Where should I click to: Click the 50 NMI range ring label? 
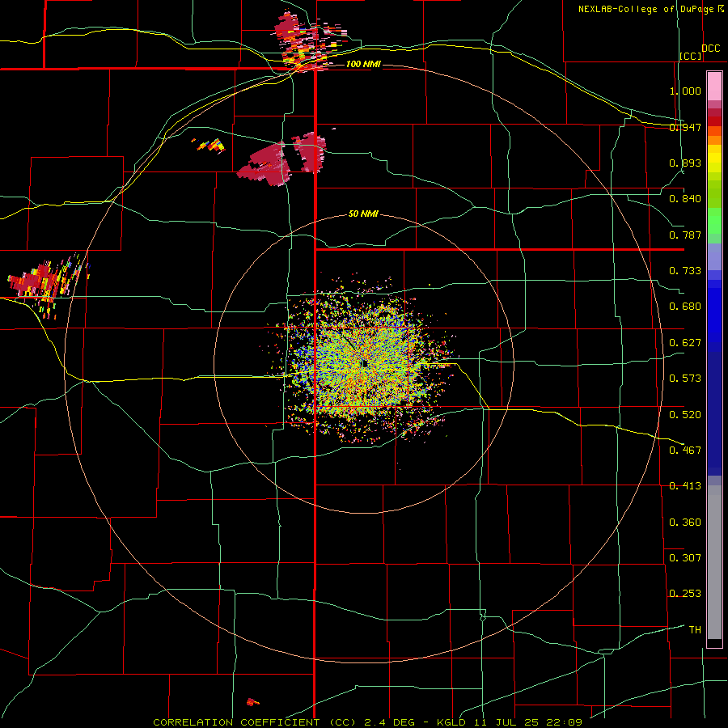(363, 214)
